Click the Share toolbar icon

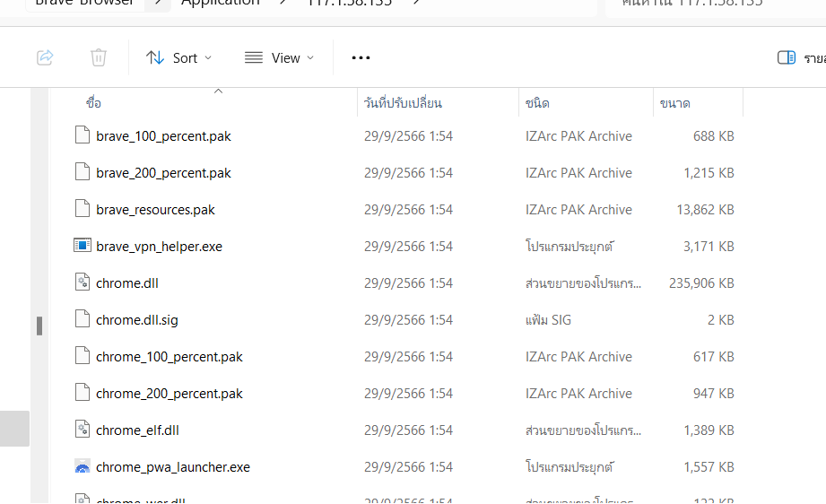pos(46,57)
